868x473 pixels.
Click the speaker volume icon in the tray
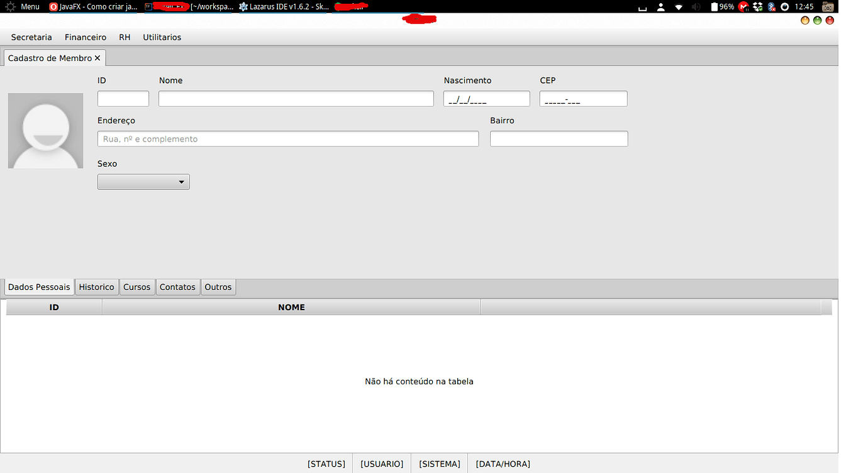point(696,7)
